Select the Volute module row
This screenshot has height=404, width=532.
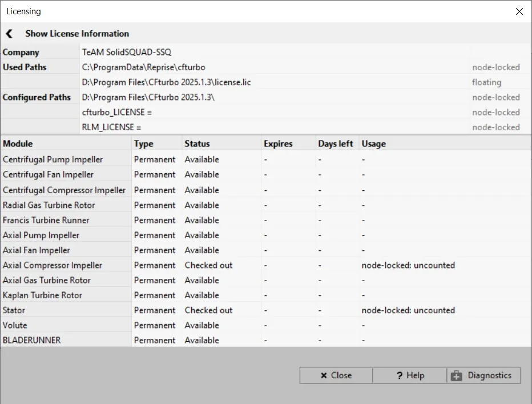[266, 325]
